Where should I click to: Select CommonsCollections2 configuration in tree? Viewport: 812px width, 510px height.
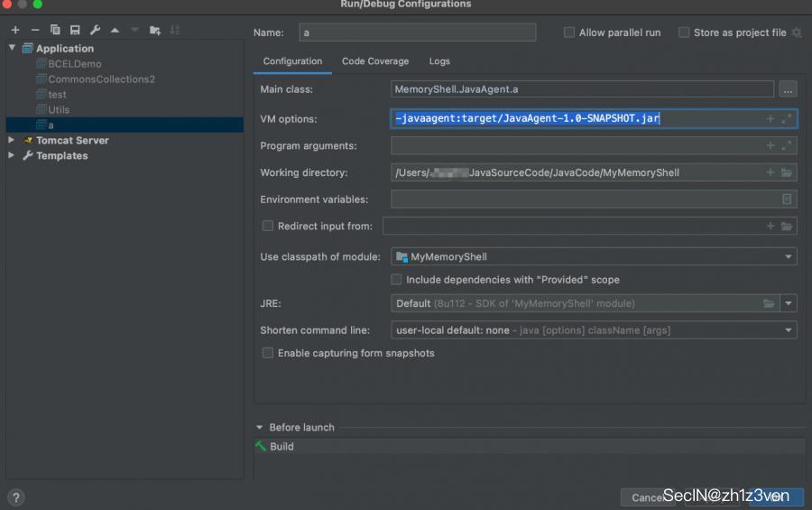tap(101, 79)
